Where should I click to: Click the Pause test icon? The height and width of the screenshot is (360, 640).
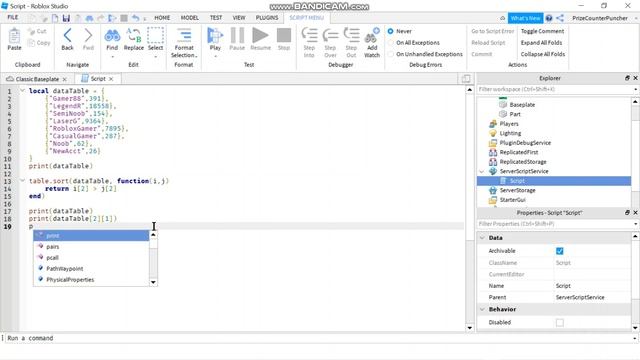tap(237, 35)
